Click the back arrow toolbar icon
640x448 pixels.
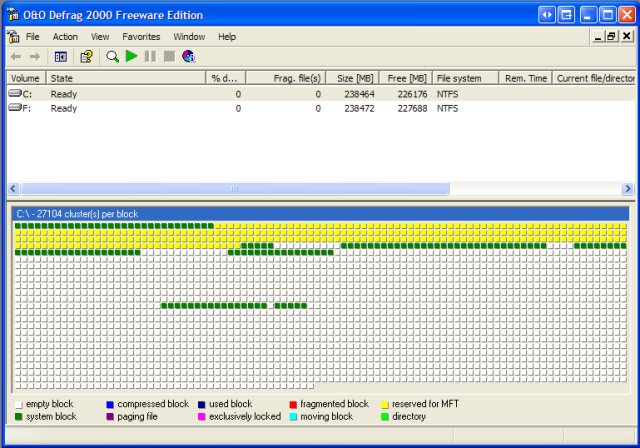point(15,57)
